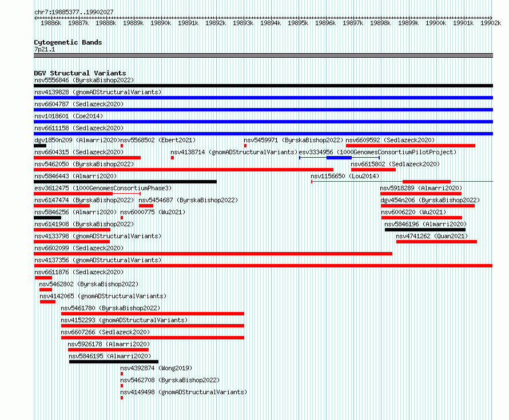
Task: Click the black bar under nsv5846443
Action: [125, 182]
